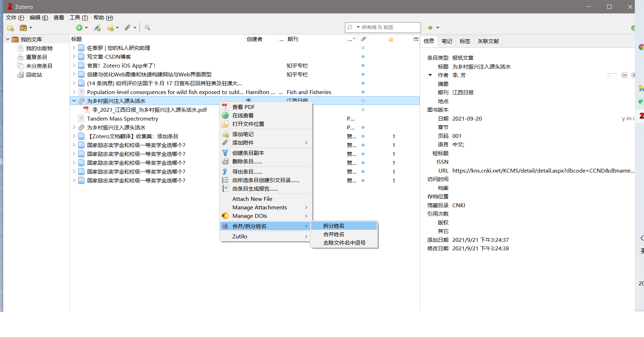644x337 pixels.
Task: Collapse the 我的文库 library tree
Action: pyautogui.click(x=8, y=39)
